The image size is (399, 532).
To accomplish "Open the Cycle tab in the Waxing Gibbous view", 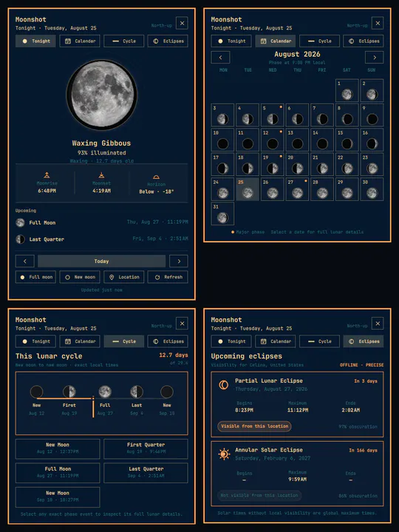I will (x=124, y=41).
